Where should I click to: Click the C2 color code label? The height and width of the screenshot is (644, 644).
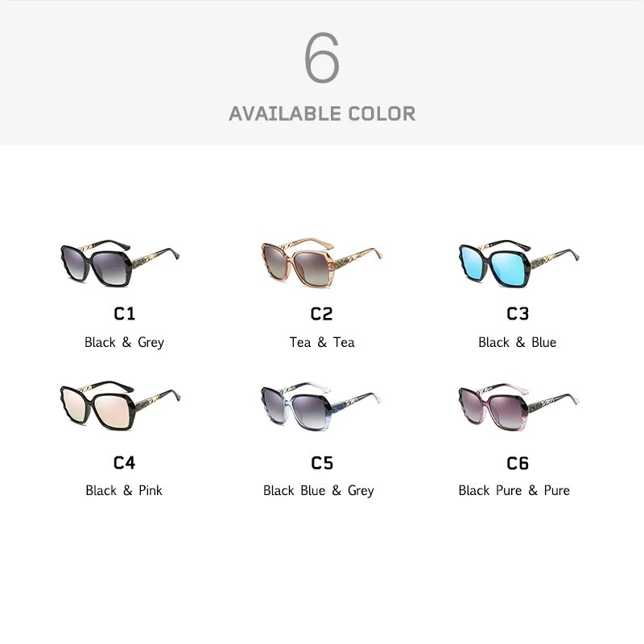[x=321, y=314]
